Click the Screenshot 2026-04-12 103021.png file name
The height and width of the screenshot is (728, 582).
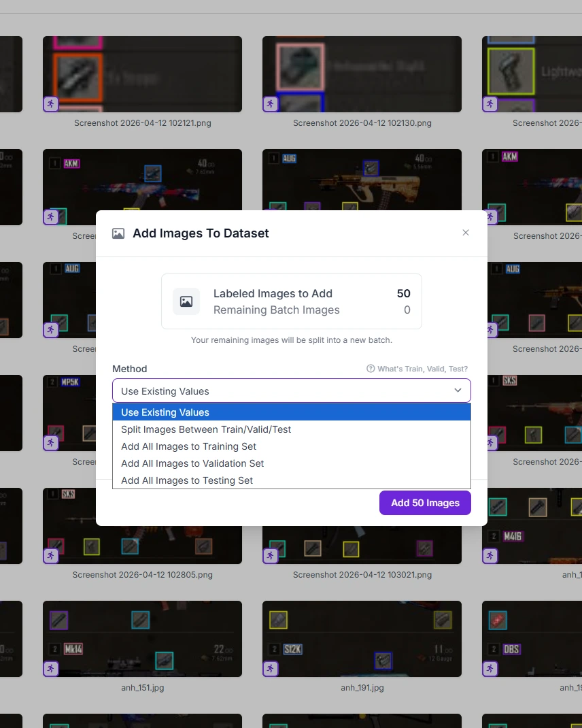click(x=362, y=575)
